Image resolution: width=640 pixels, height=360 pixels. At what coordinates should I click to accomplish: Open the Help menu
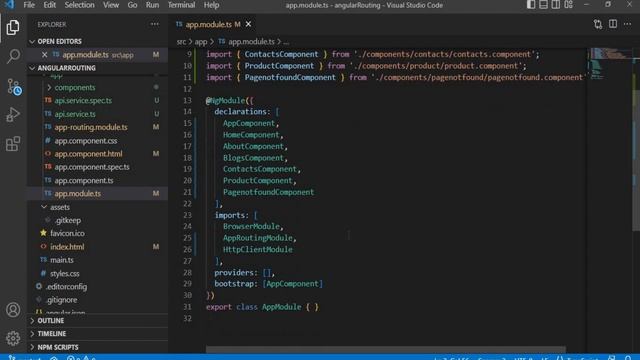point(211,5)
